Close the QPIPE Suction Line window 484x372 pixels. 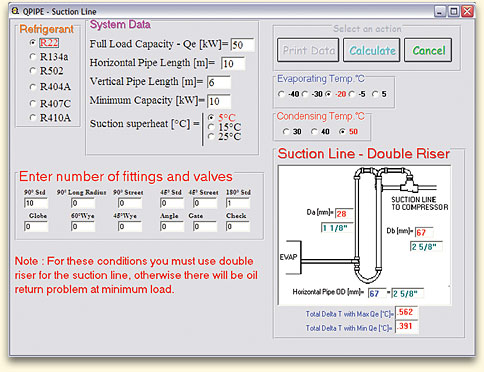coord(468,11)
